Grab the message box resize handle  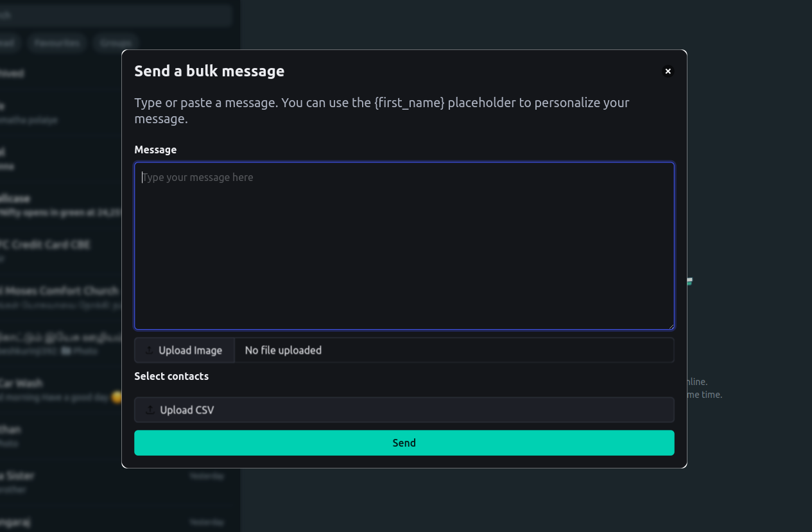[x=670, y=325]
